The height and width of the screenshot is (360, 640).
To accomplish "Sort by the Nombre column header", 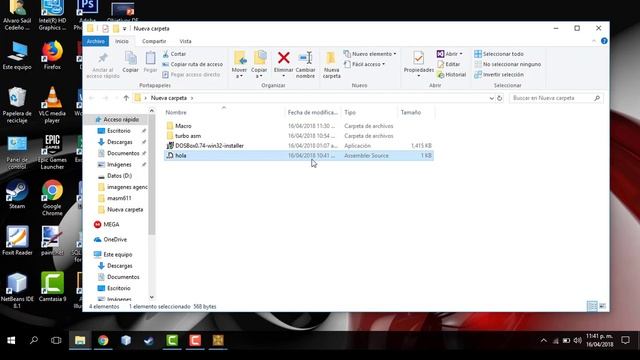I will click(224, 112).
